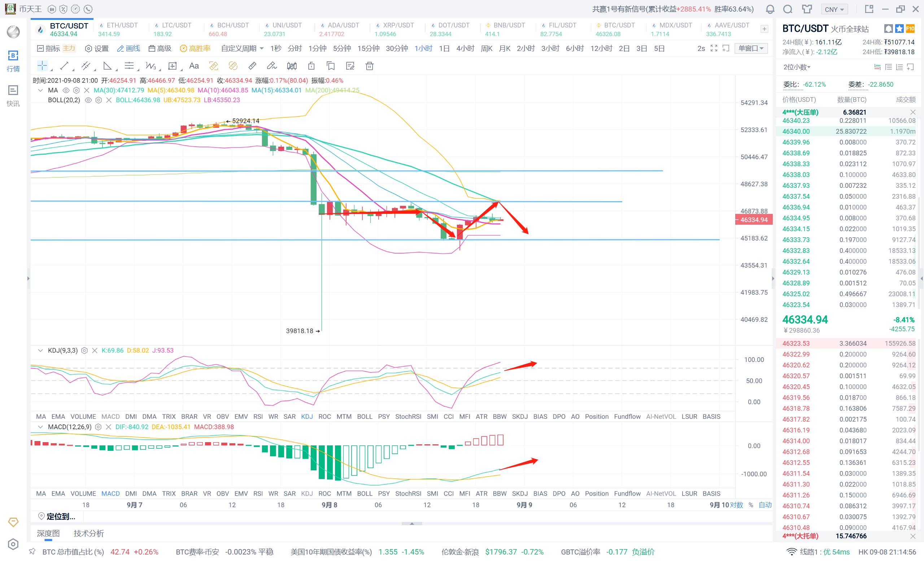The height and width of the screenshot is (561, 924).
Task: Select the trend line drawing tool
Action: tap(64, 66)
